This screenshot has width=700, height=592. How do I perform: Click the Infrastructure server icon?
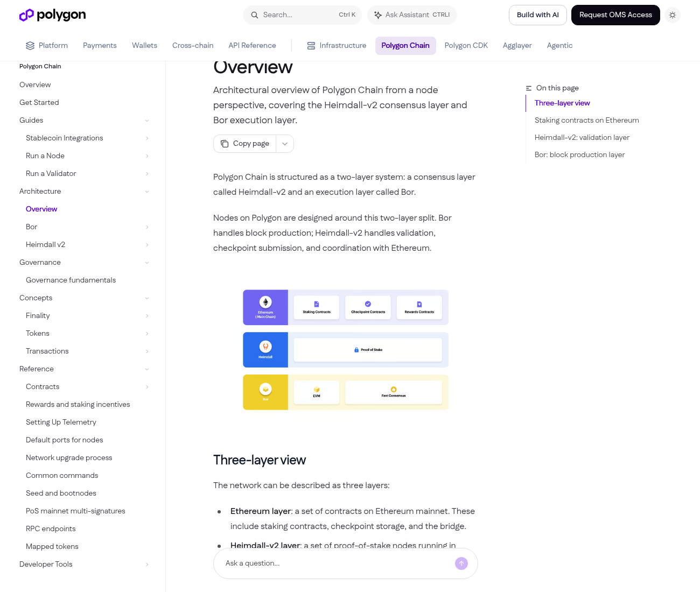(311, 46)
